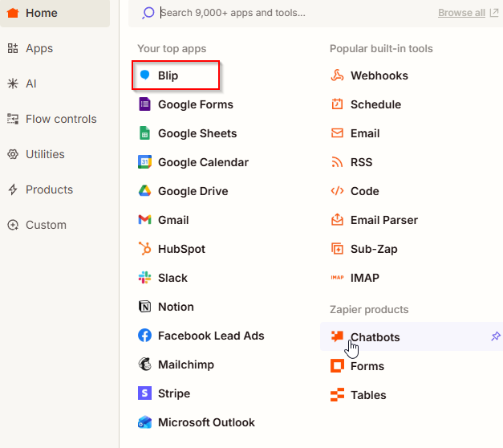Click the Webhooks icon

(337, 75)
